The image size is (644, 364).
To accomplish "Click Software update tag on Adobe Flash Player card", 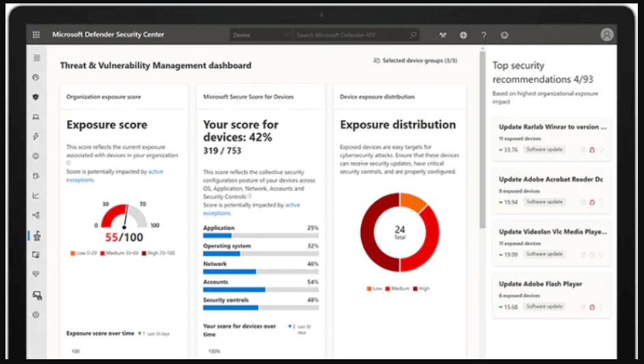I will point(544,307).
